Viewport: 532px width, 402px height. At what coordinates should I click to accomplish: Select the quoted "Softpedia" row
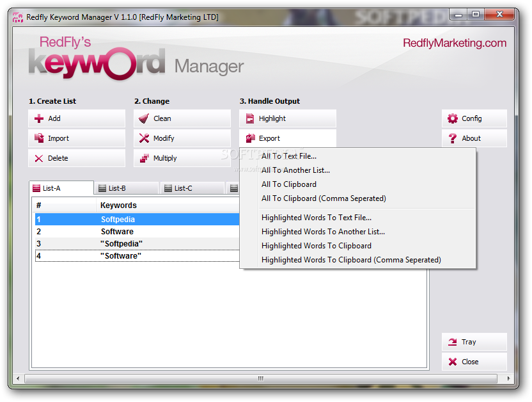[137, 244]
